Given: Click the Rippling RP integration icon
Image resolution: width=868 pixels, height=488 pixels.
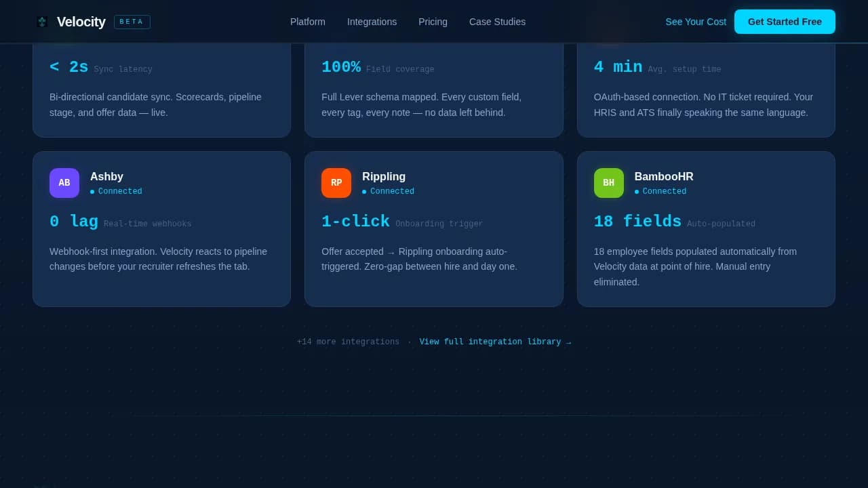Looking at the screenshot, I should 336,183.
